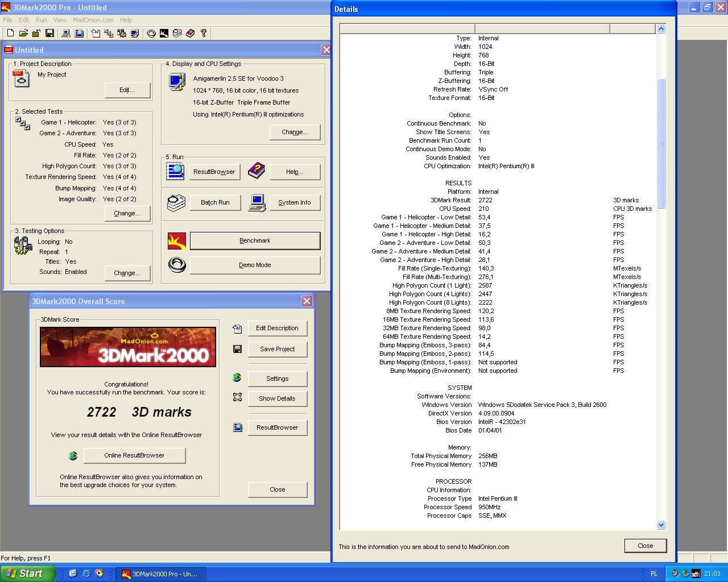Click the Help book toolbar icon
Screen dimensions: 728x582
pyautogui.click(x=190, y=33)
